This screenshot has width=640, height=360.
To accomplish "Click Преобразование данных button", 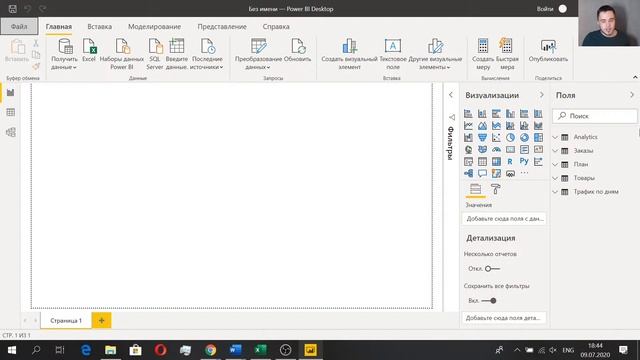I will coord(258,55).
